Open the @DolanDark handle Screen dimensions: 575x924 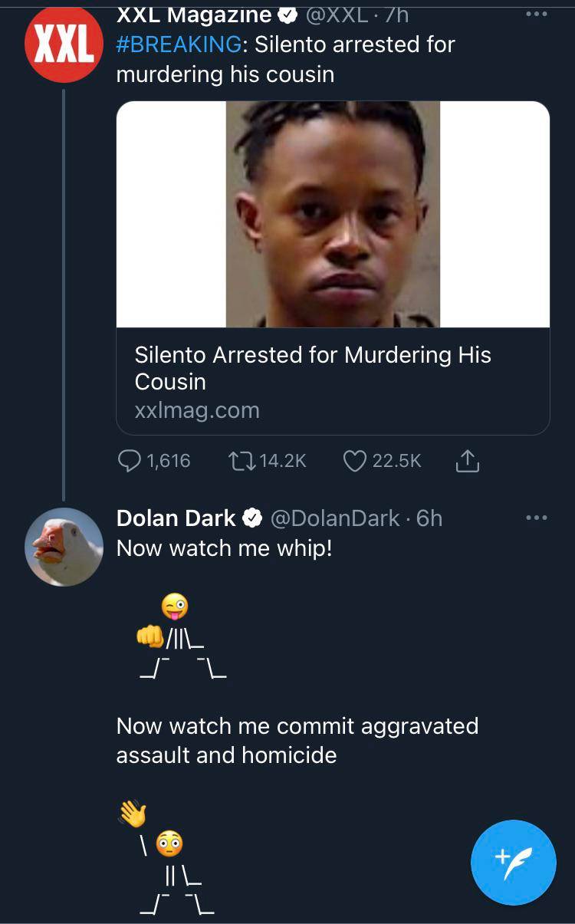[334, 519]
